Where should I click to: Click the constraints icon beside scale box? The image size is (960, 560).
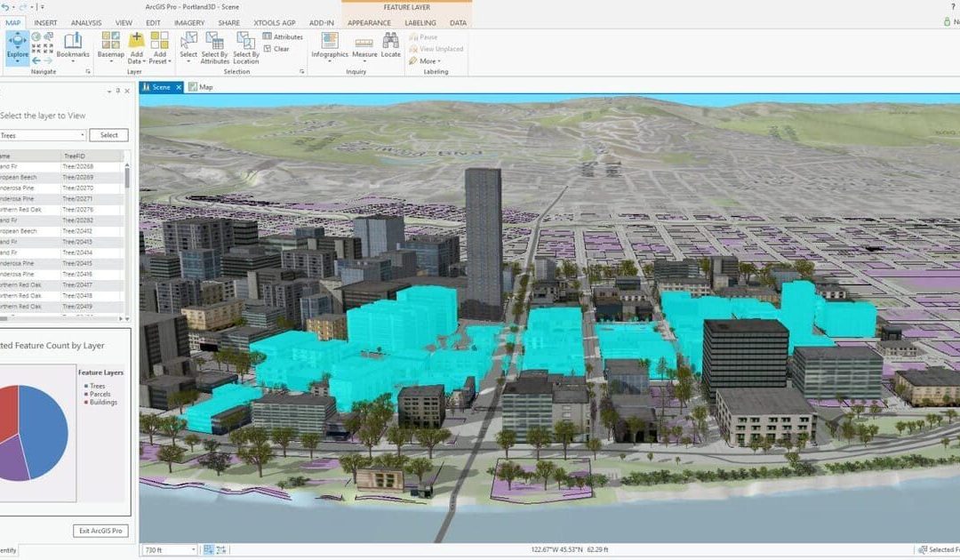(x=221, y=549)
